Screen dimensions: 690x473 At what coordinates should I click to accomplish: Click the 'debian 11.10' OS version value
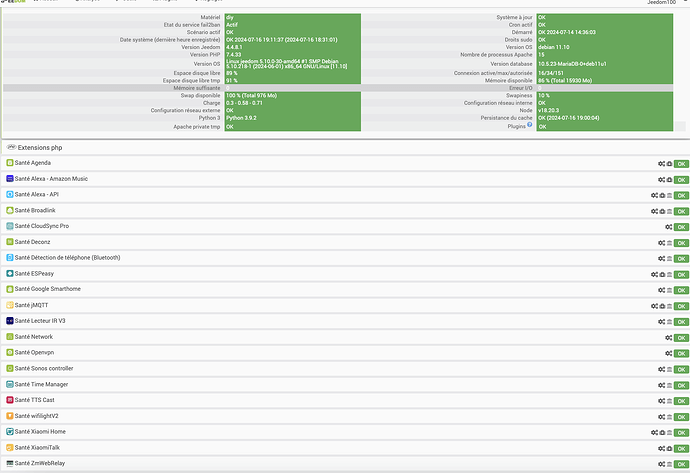(x=554, y=47)
